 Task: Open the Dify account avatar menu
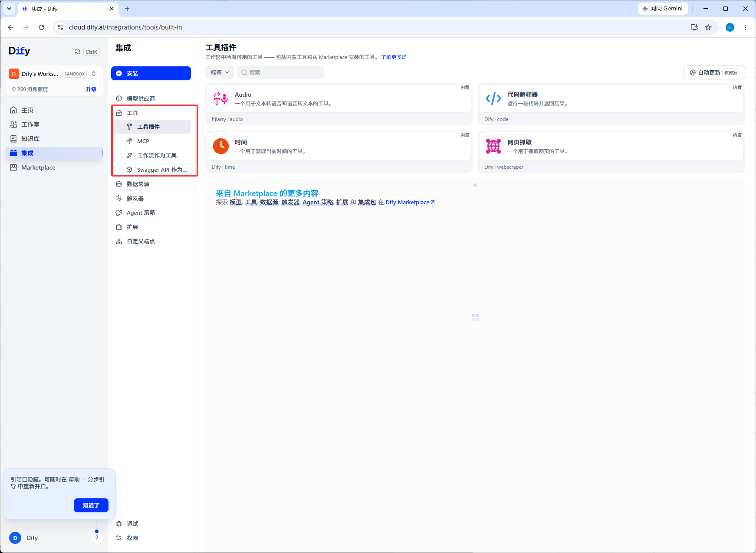pos(15,538)
